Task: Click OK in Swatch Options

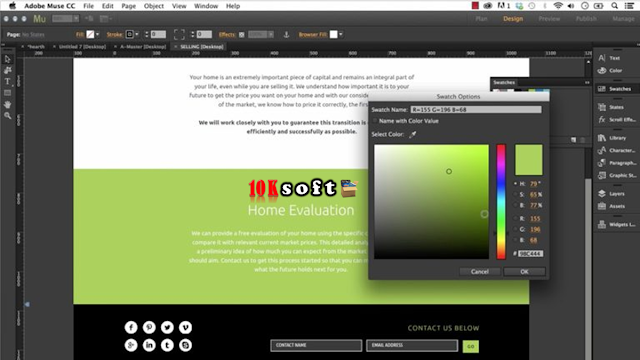Action: pos(524,271)
